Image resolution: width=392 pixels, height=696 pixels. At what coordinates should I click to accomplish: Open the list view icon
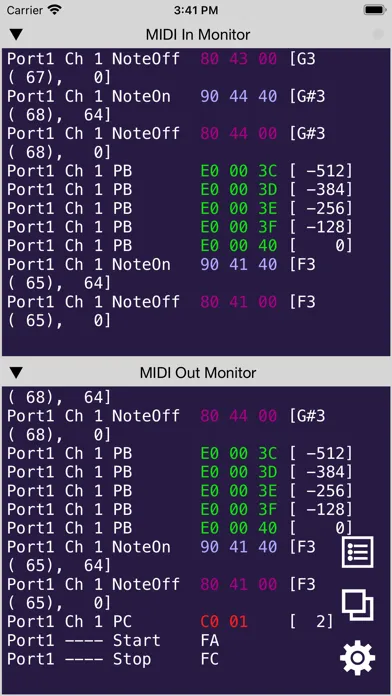(357, 552)
